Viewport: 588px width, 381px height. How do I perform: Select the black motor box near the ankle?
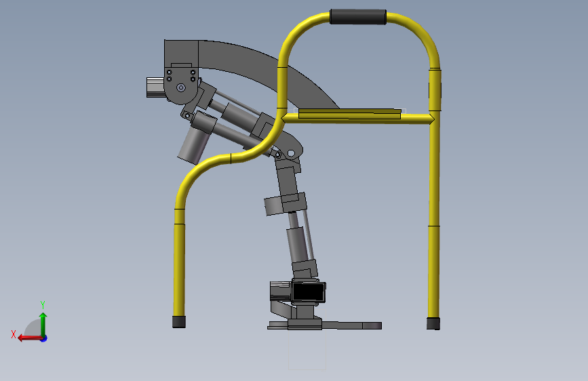(309, 292)
